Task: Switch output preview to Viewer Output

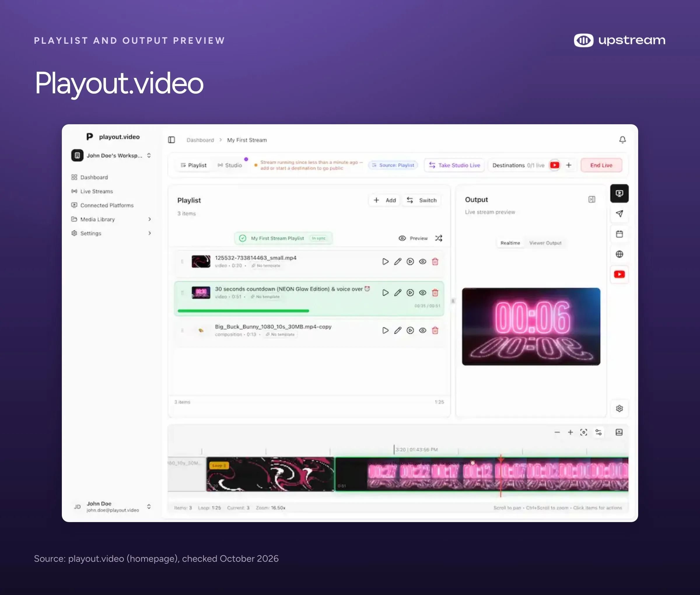Action: [545, 243]
